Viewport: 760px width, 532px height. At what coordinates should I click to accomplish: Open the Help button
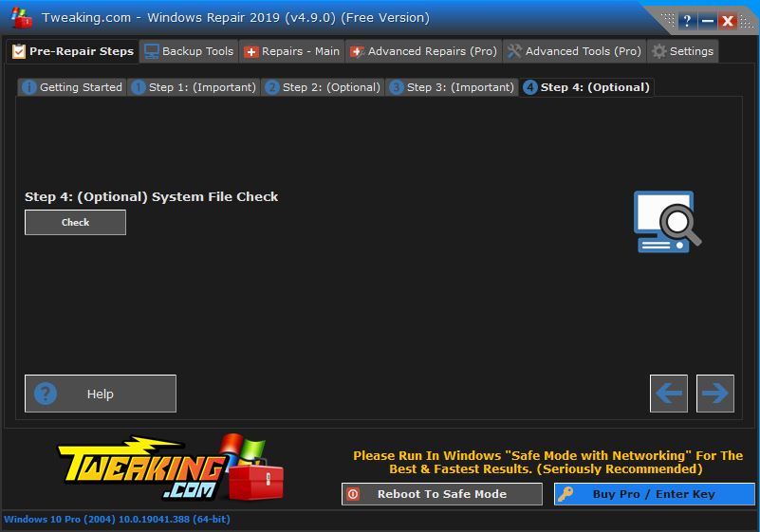(x=101, y=394)
